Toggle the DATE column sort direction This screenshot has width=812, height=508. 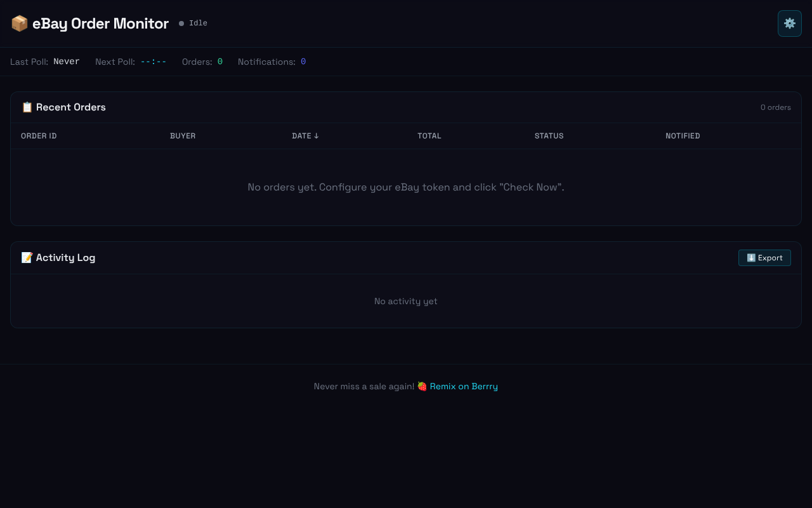pyautogui.click(x=305, y=136)
